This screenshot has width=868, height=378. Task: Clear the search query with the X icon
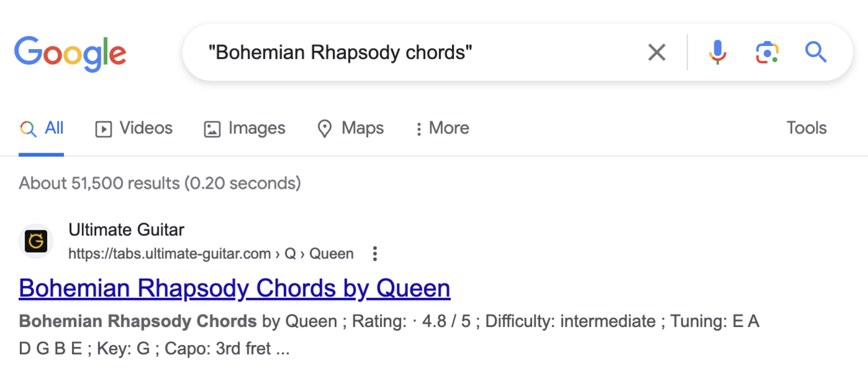pos(657,52)
